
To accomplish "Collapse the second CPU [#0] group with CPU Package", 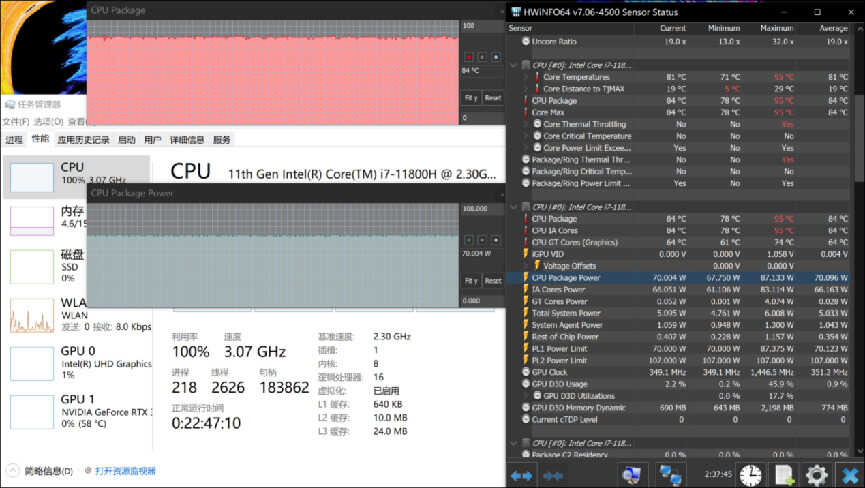I will coord(514,207).
